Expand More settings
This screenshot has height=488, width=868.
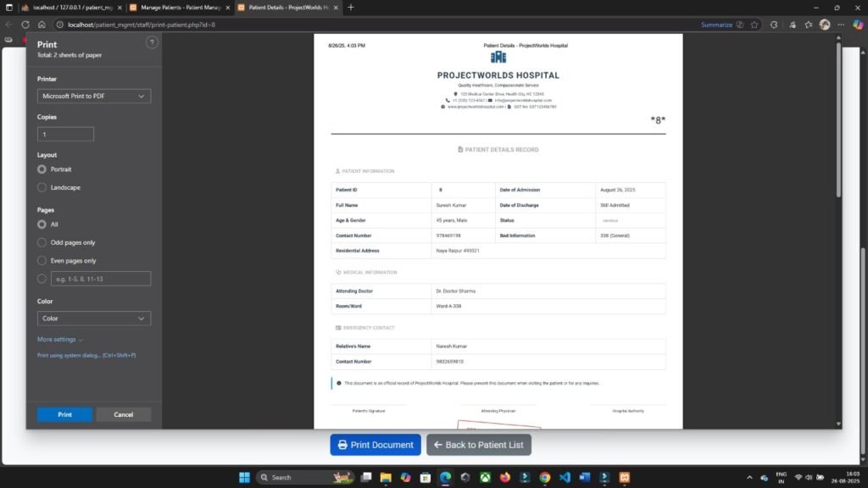(x=58, y=339)
